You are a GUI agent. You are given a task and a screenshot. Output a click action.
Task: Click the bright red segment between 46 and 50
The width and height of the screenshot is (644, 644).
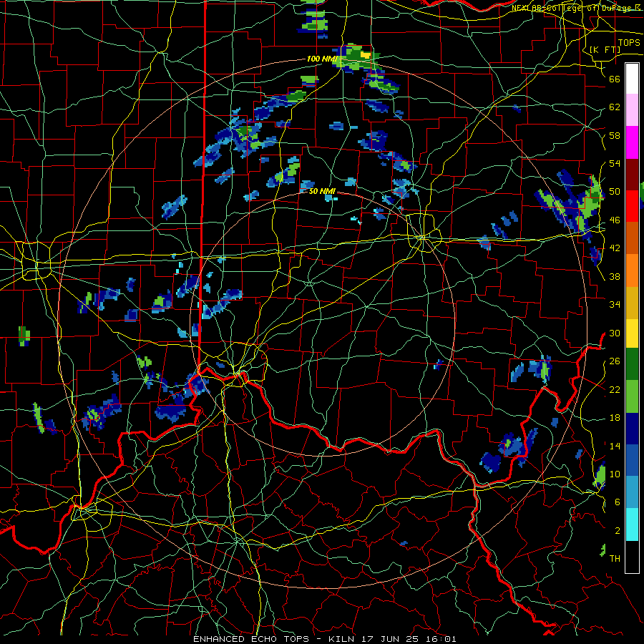coord(632,206)
